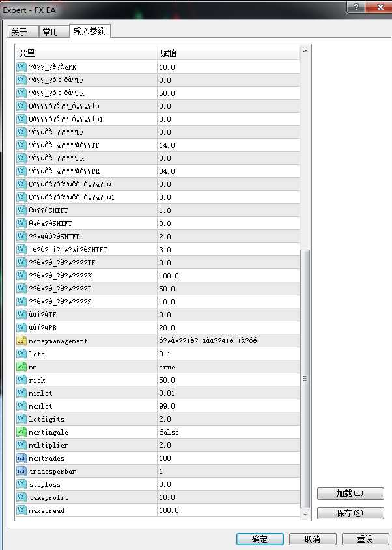392x550 pixels.
Task: Click the integer icon beside tradesperbar
Action: [x=21, y=471]
